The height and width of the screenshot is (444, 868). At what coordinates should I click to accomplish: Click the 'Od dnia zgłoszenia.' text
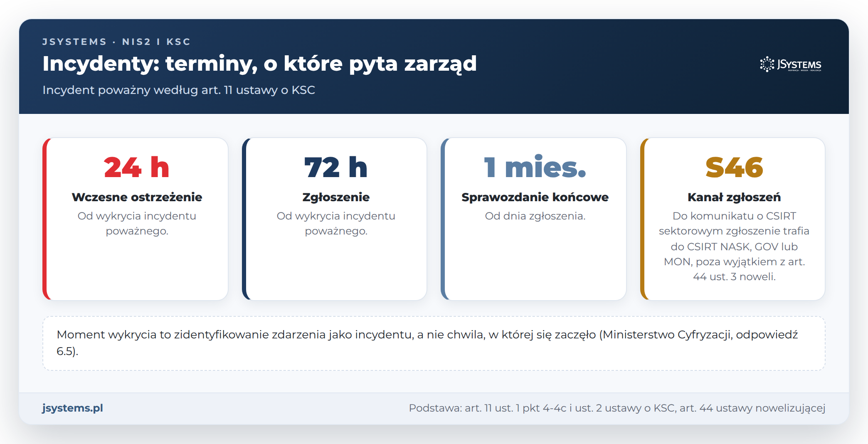(535, 216)
